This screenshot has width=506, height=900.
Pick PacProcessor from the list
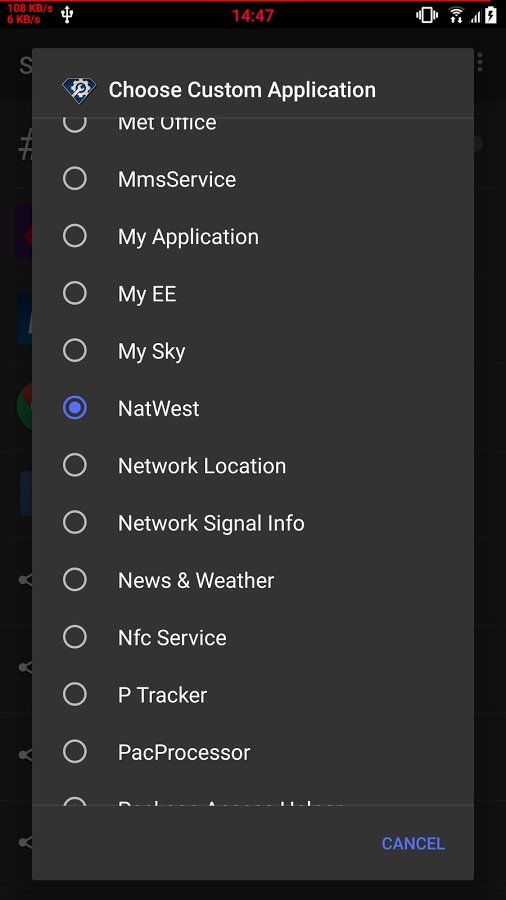[x=252, y=752]
